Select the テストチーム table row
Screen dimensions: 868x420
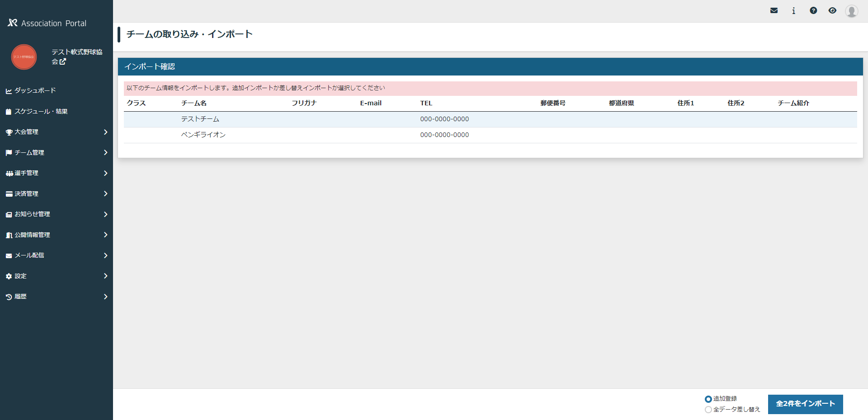coord(490,119)
